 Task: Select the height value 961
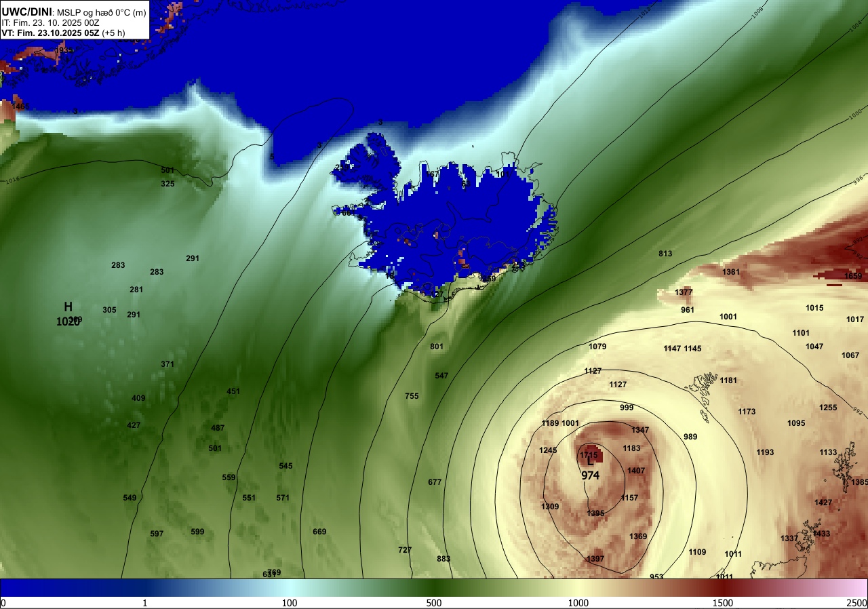pyautogui.click(x=688, y=310)
